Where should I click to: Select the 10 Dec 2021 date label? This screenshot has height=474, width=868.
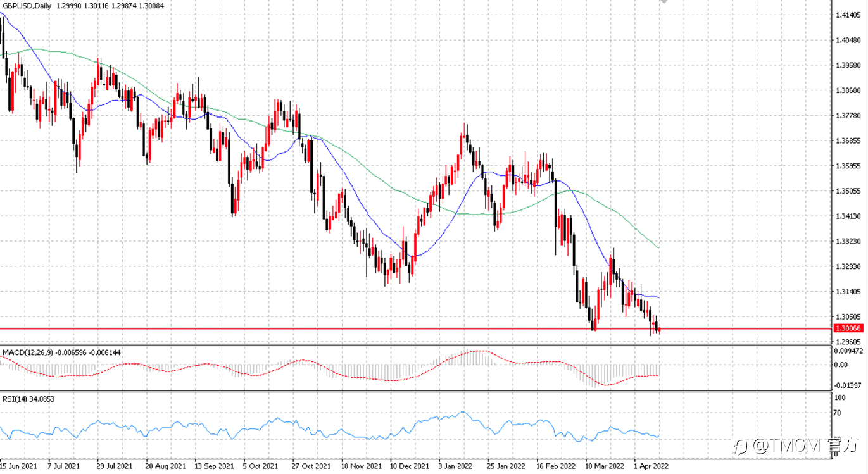coord(409,466)
